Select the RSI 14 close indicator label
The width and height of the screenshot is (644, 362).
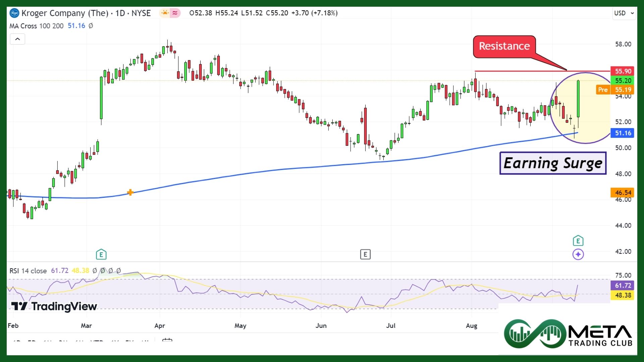28,271
